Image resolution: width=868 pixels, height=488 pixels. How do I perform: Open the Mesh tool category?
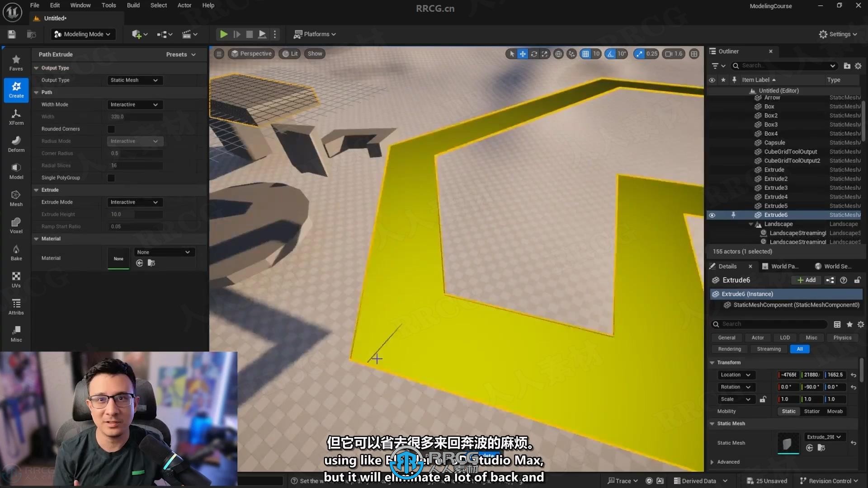coord(16,198)
